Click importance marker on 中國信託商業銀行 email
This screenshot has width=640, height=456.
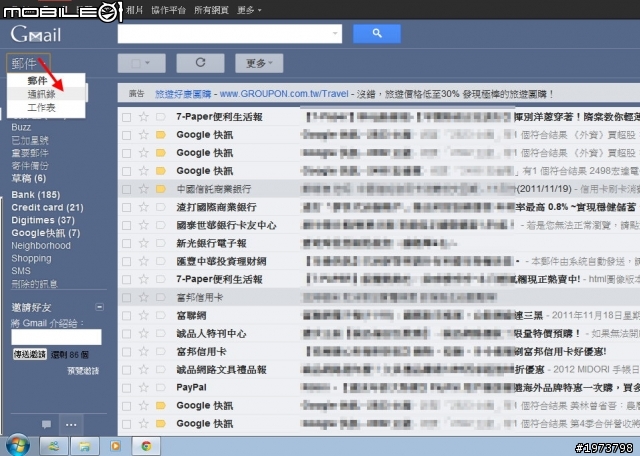coord(161,189)
